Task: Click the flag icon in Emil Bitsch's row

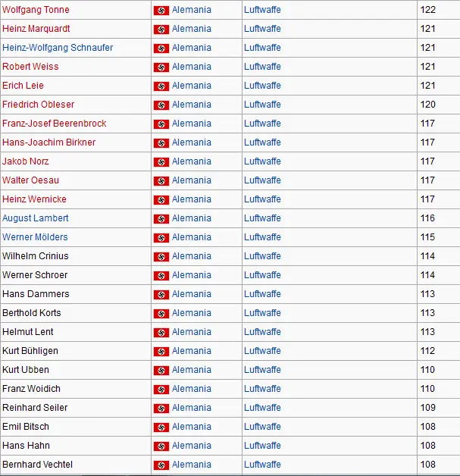Action: (161, 427)
